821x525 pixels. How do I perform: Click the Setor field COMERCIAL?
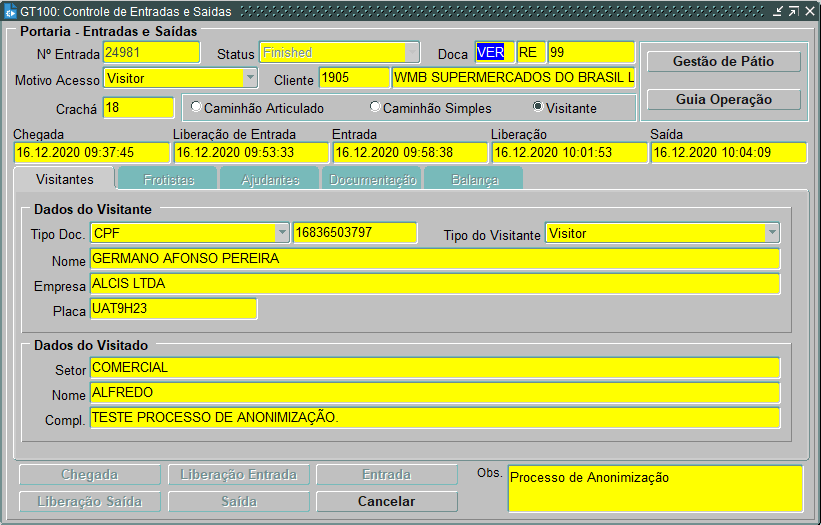click(x=435, y=368)
